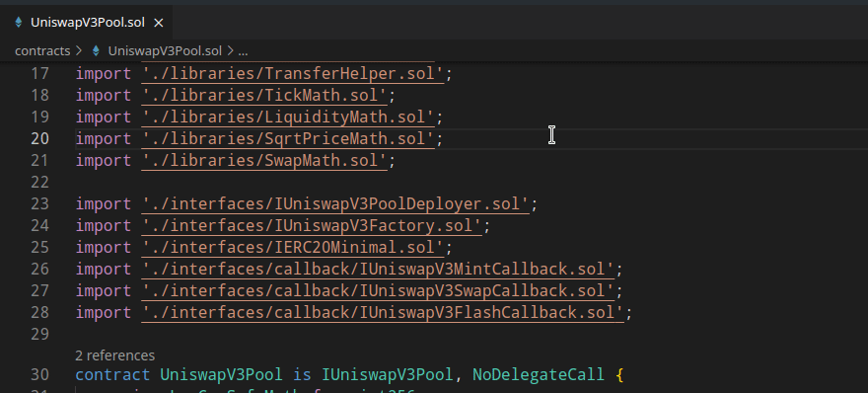Open the TransferHelper.sol import path

click(x=293, y=74)
